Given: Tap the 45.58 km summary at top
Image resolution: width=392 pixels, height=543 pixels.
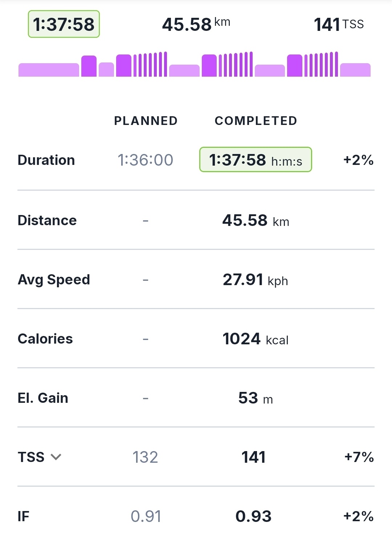Looking at the screenshot, I should coord(196,24).
